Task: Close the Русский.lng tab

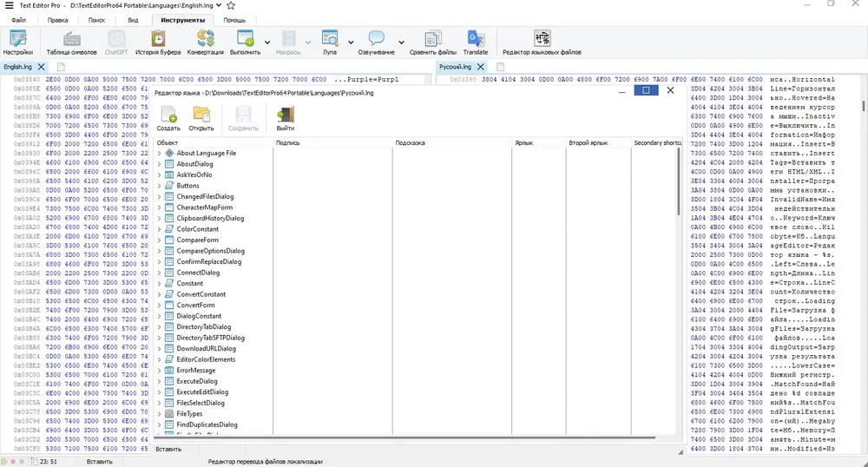Action: 481,67
